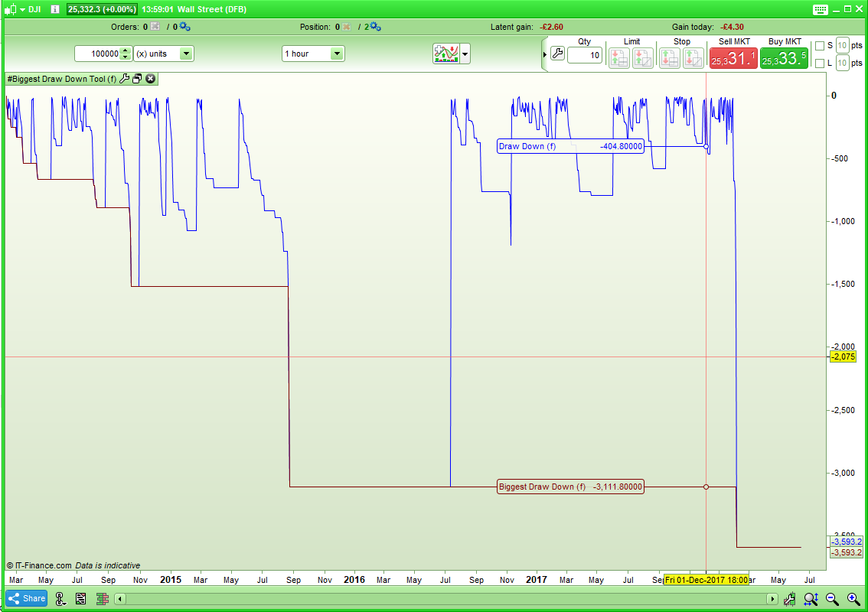Click the Biggest Draw Down marker circle
This screenshot has width=868, height=612.
[x=706, y=487]
